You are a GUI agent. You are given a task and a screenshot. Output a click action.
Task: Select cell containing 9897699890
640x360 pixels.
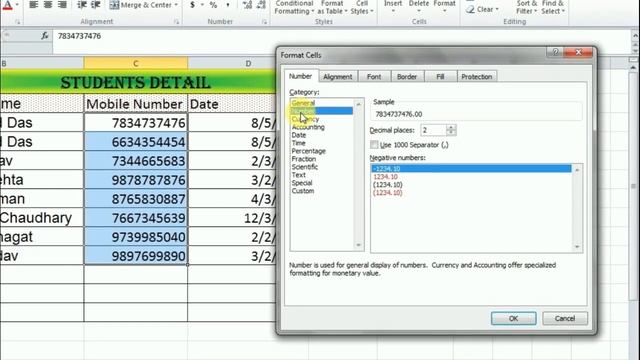[136, 256]
